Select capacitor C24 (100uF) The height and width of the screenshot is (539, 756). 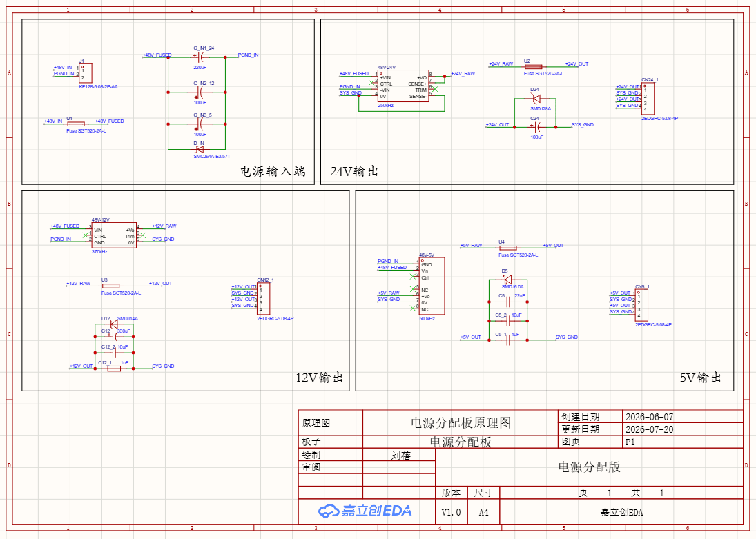[x=536, y=127]
